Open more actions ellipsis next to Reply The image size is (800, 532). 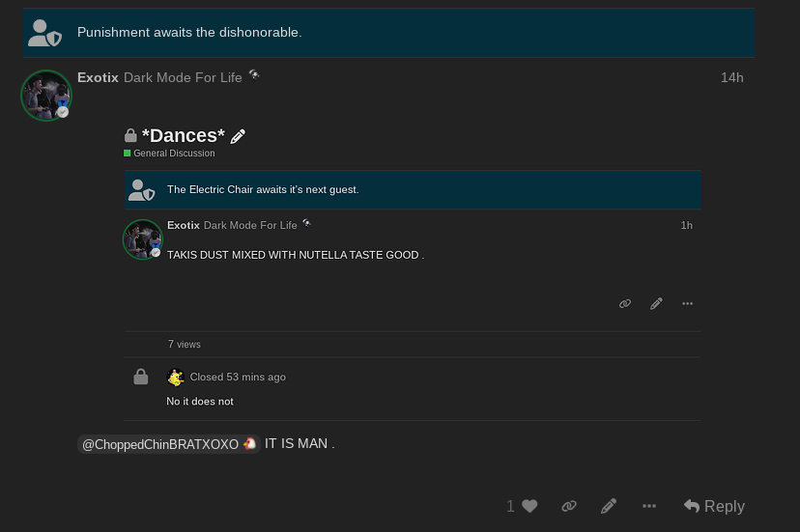pyautogui.click(x=649, y=506)
